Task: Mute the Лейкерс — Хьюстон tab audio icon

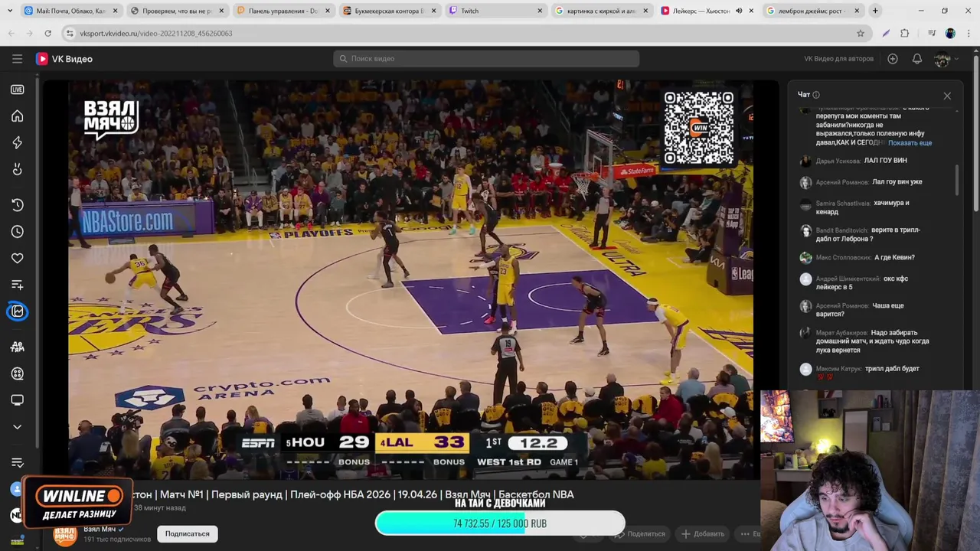Action: [x=739, y=11]
